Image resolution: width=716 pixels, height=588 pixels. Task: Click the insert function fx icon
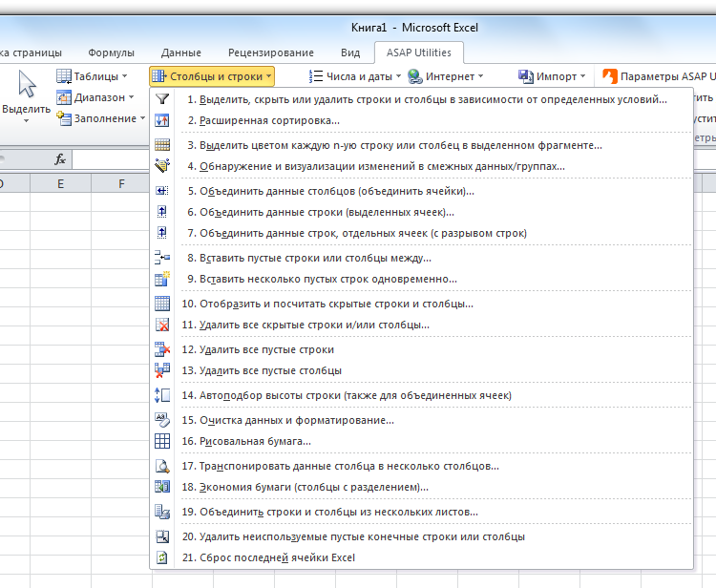pos(60,159)
